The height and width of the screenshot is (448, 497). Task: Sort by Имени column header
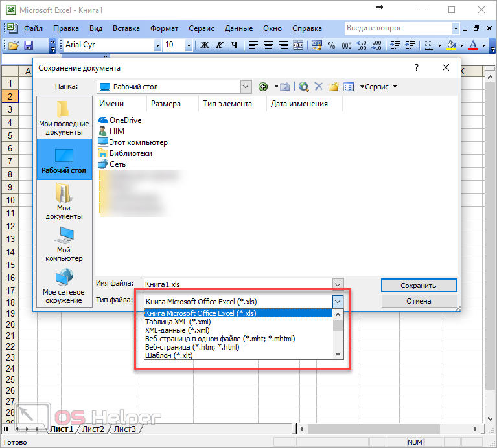tap(121, 104)
